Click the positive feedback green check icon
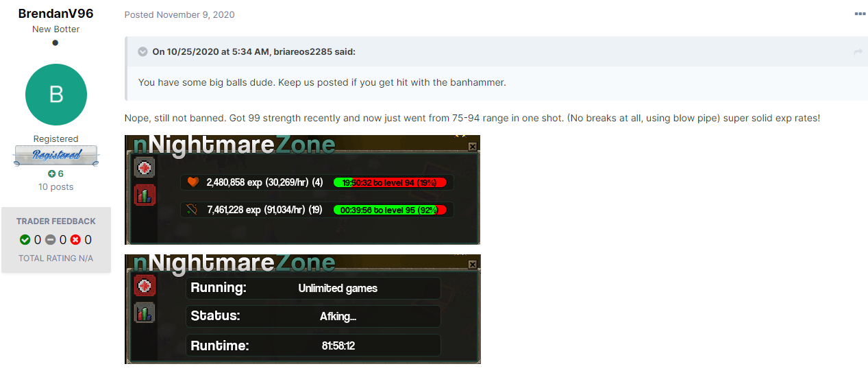868x375 pixels. [x=25, y=240]
